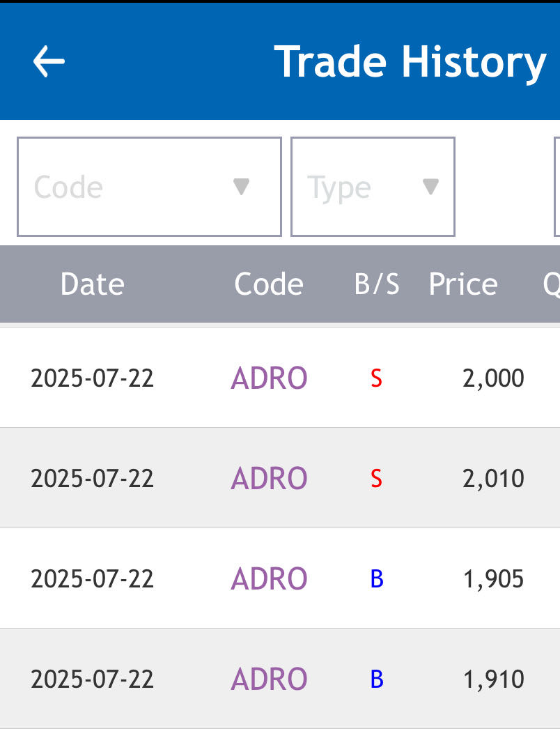Click the red S marker at price 2,010
Image resolution: width=560 pixels, height=731 pixels.
(x=377, y=479)
